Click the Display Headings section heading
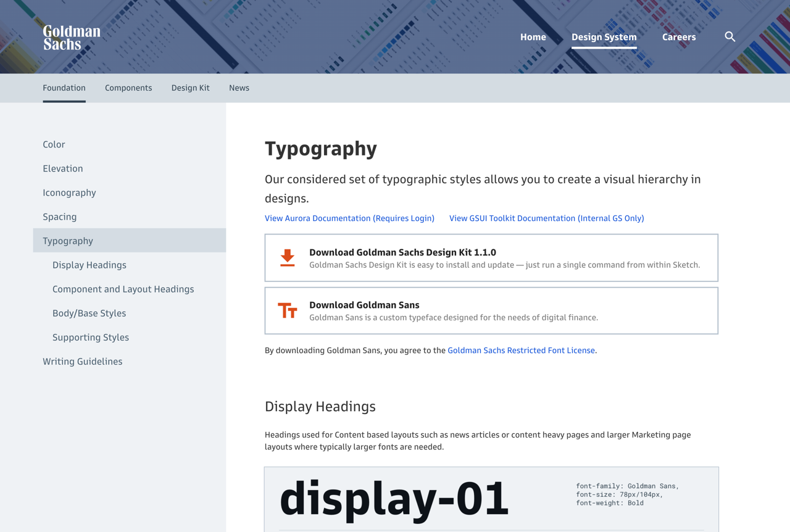 tap(320, 406)
